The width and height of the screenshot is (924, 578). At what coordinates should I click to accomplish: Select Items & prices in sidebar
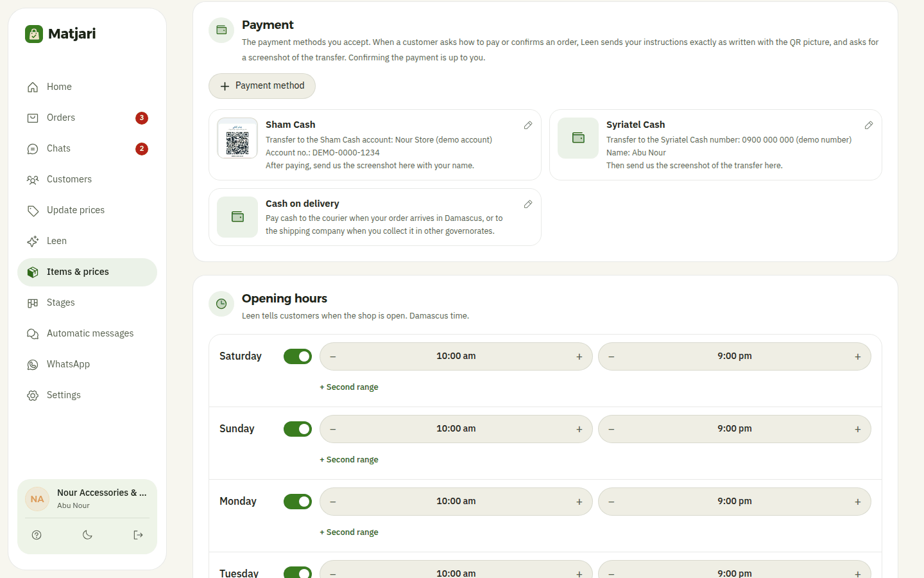point(87,272)
